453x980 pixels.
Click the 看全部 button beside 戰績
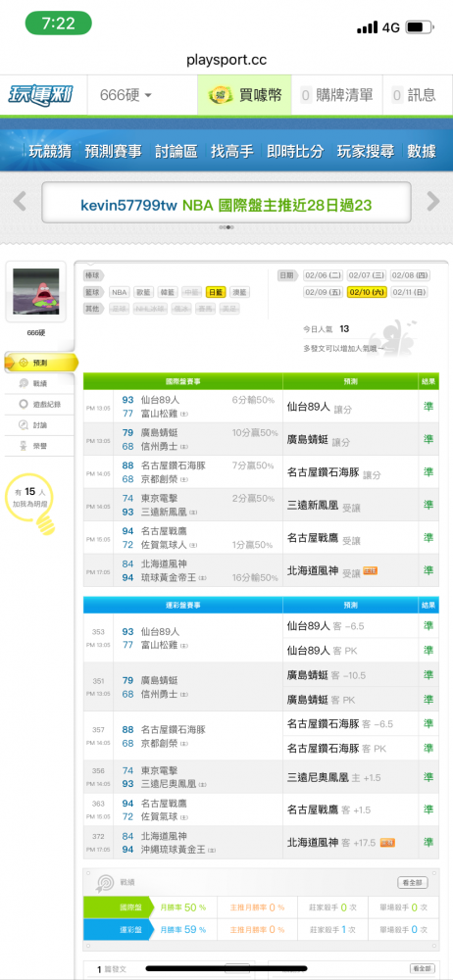[x=413, y=883]
